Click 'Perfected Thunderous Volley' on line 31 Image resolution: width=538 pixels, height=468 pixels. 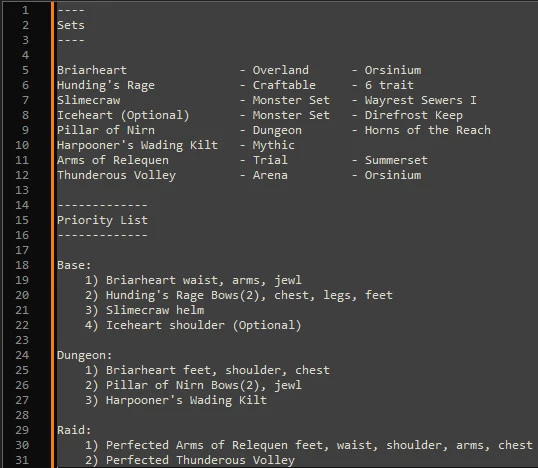coord(200,460)
